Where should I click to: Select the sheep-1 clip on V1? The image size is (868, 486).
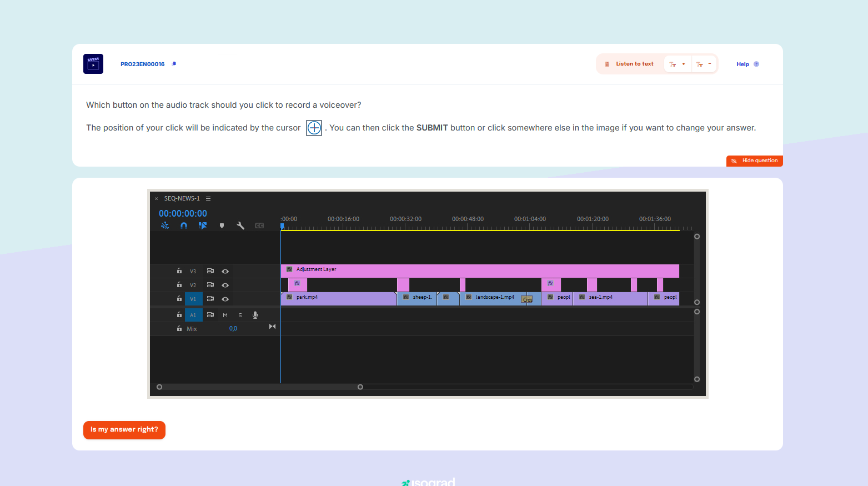[x=417, y=299]
